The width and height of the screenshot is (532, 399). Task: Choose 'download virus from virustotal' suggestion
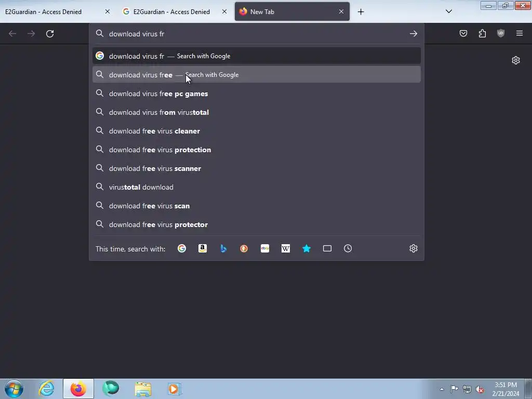click(257, 112)
